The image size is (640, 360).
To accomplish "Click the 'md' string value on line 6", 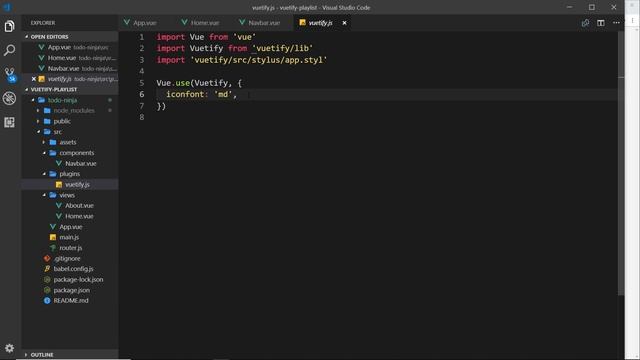I will tap(223, 94).
